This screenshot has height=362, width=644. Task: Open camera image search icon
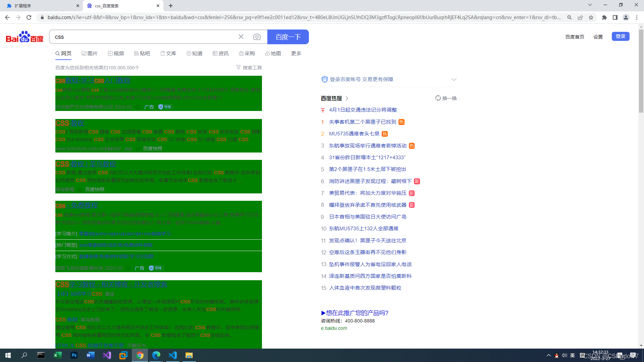tap(257, 37)
